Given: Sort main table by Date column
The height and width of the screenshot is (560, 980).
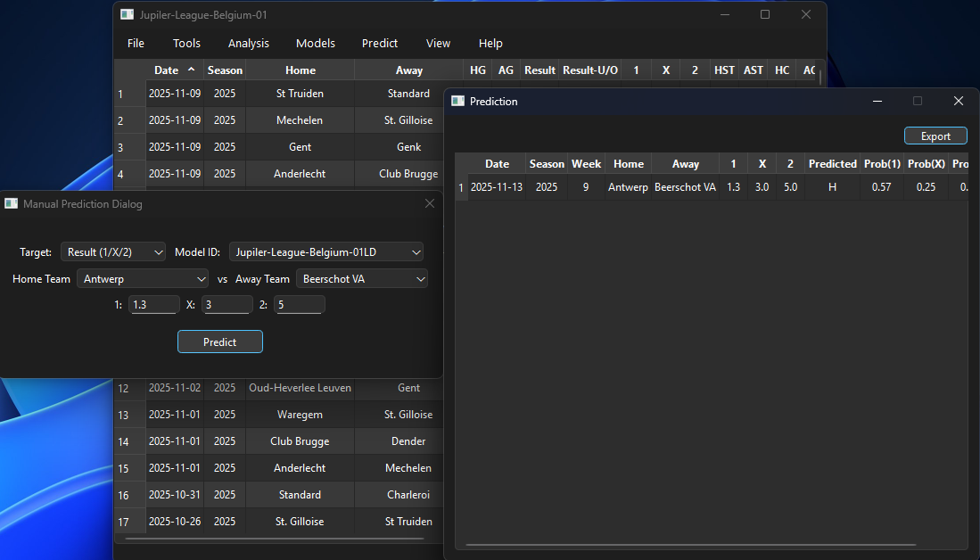Looking at the screenshot, I should point(175,70).
